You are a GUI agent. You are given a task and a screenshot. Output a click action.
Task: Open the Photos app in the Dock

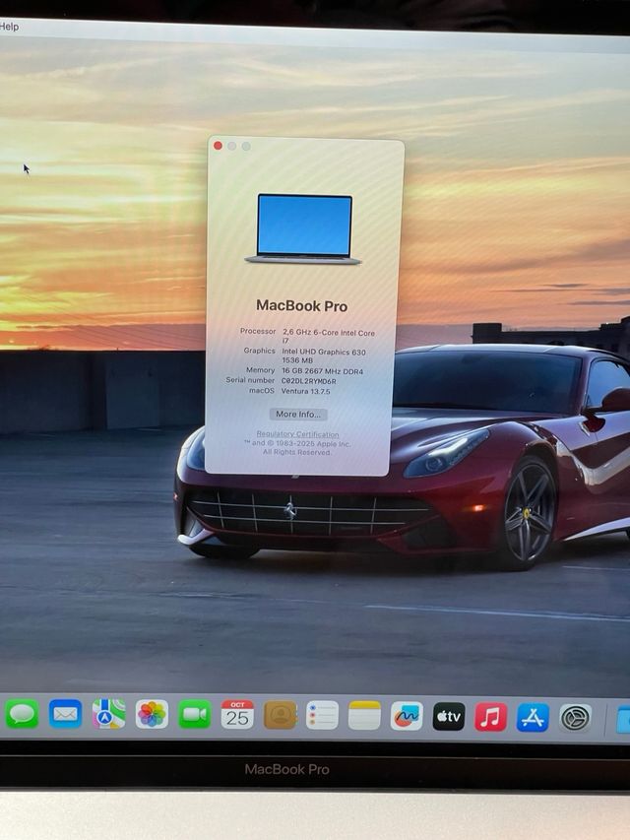tap(152, 714)
